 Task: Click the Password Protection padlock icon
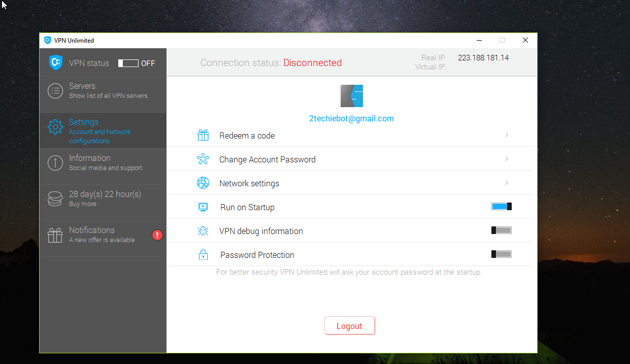[x=203, y=255]
